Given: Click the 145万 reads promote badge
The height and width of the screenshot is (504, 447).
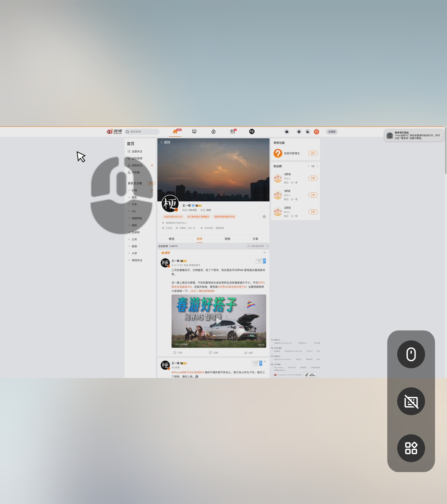Looking at the screenshot, I should pyautogui.click(x=261, y=261).
